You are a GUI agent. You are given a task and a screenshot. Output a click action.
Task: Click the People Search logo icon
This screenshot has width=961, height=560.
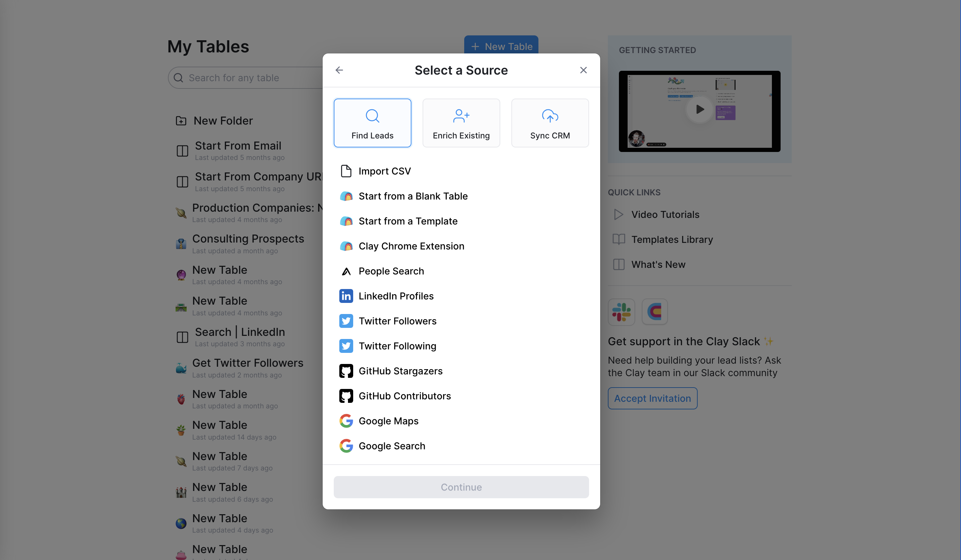pyautogui.click(x=346, y=271)
